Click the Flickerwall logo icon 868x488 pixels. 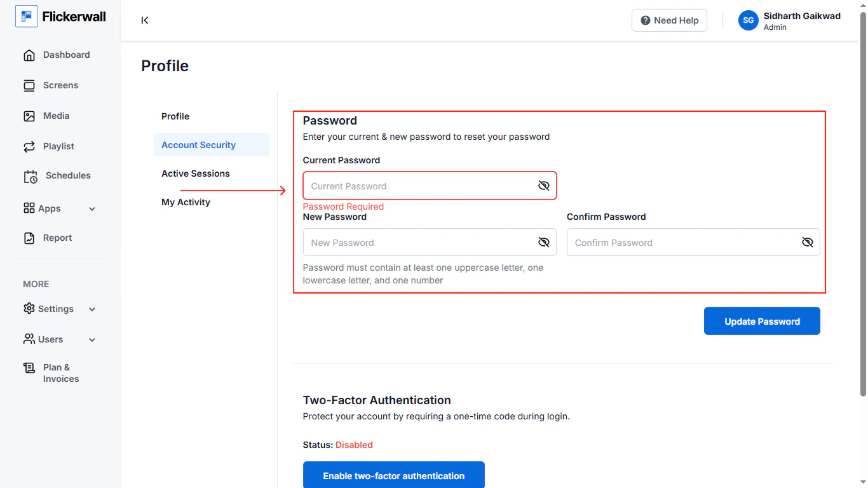pyautogui.click(x=26, y=17)
